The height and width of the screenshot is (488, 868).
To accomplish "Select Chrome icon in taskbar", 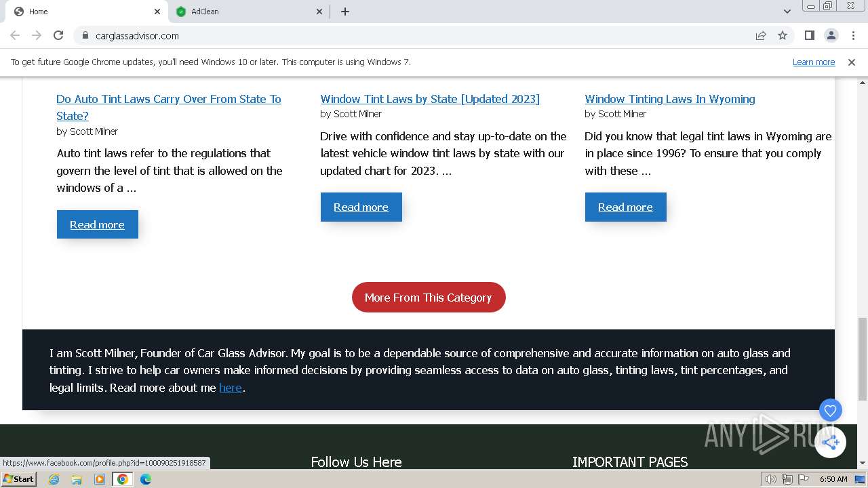I will (x=123, y=479).
